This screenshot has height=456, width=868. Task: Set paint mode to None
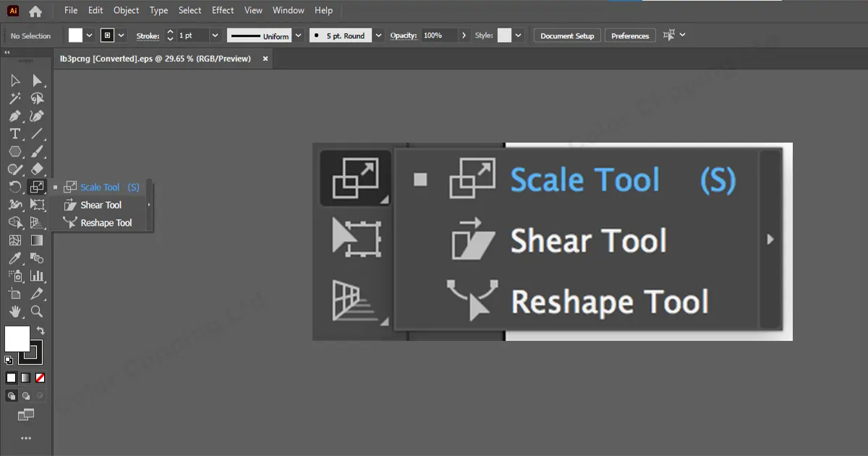41,378
